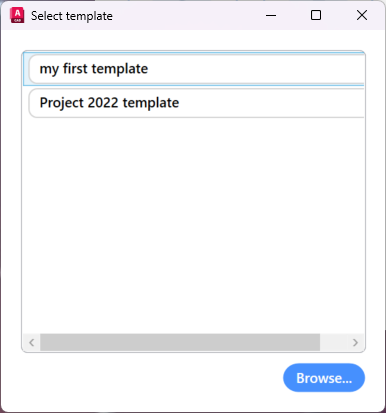Click empty list area below Project 2022 template
Screen dimensions: 386x413
click(193, 223)
